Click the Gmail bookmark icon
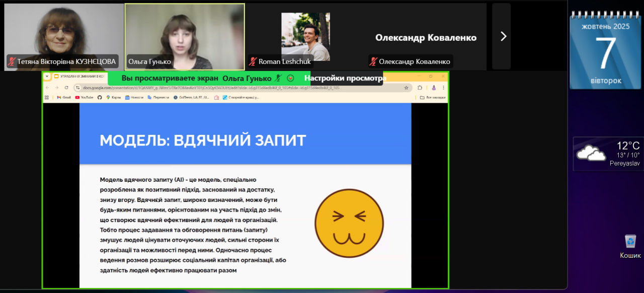The width and height of the screenshot is (644, 293). (59, 97)
